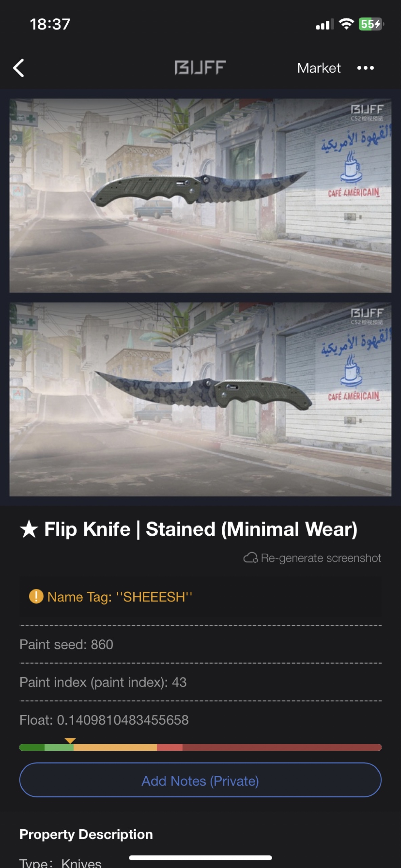Open the three-dot more options menu
This screenshot has height=868, width=401.
pyautogui.click(x=365, y=68)
